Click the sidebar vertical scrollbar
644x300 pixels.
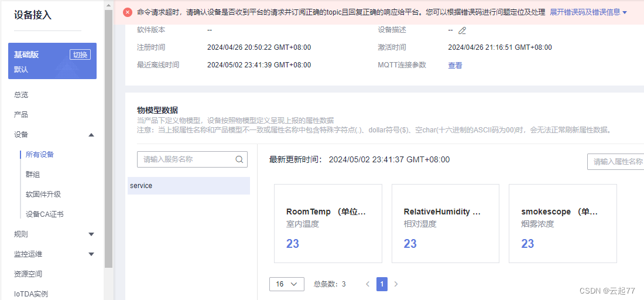(x=108, y=139)
